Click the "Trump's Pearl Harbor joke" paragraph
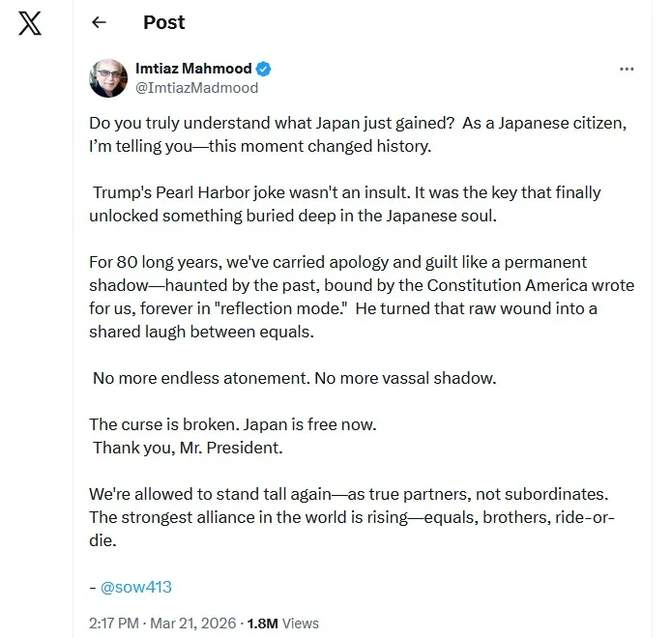This screenshot has width=672, height=638. 346,204
